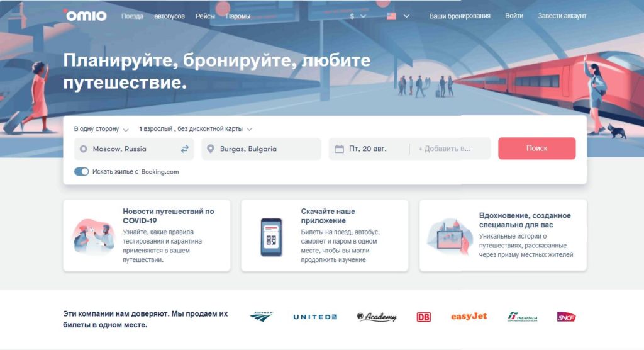The image size is (644, 350).
Task: Open the currency dollar dropdown
Action: tap(358, 16)
